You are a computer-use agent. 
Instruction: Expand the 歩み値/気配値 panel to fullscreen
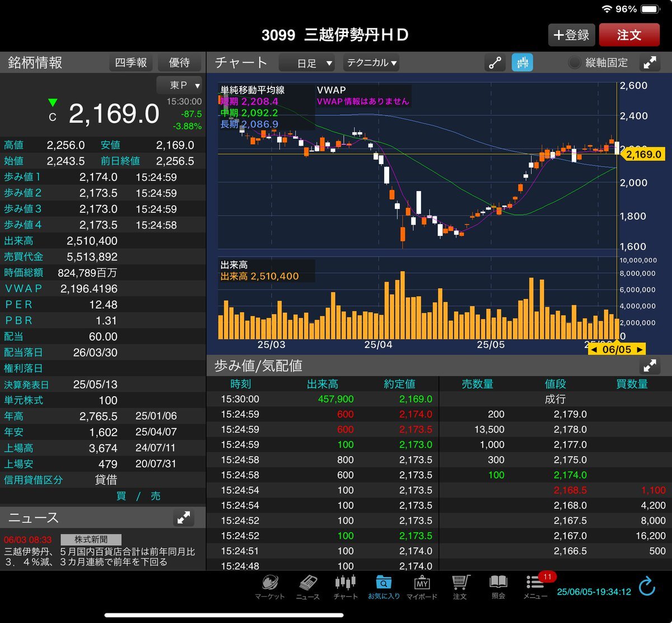click(x=650, y=366)
